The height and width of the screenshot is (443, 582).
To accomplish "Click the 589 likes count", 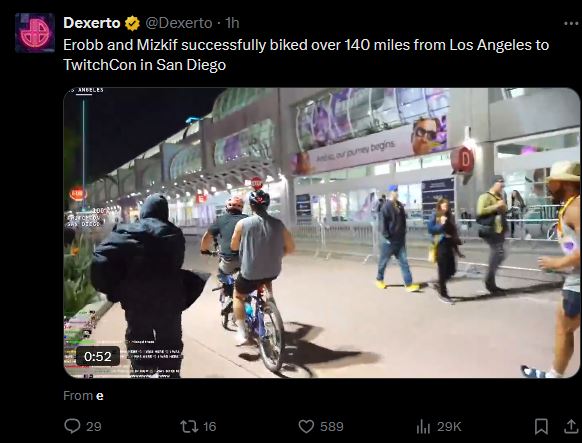I will click(x=331, y=426).
